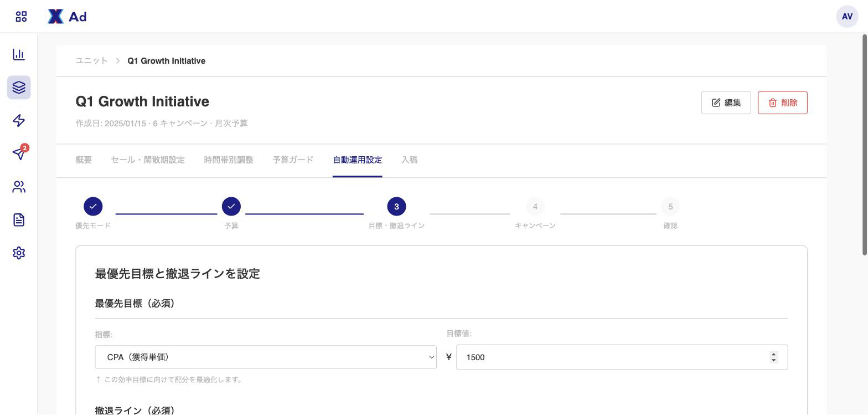868x415 pixels.
Task: Open the settings gear sidebar icon
Action: (x=19, y=253)
